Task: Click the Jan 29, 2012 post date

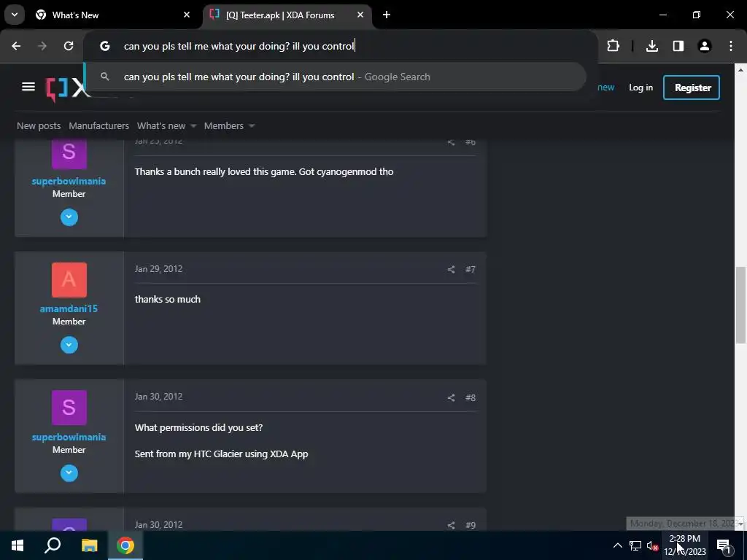Action: click(158, 268)
